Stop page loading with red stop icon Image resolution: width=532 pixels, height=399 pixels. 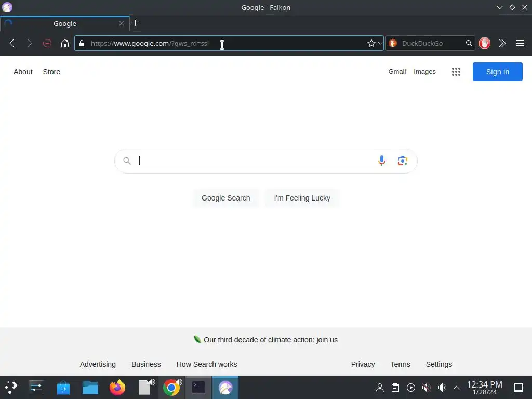tap(47, 44)
